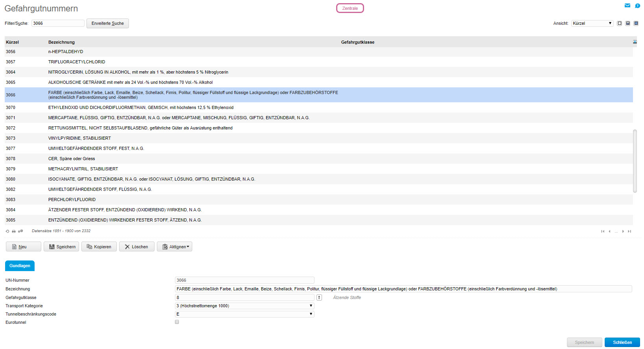Image resolution: width=644 pixels, height=349 pixels.
Task: Go to the next page of records
Action: coord(623,231)
